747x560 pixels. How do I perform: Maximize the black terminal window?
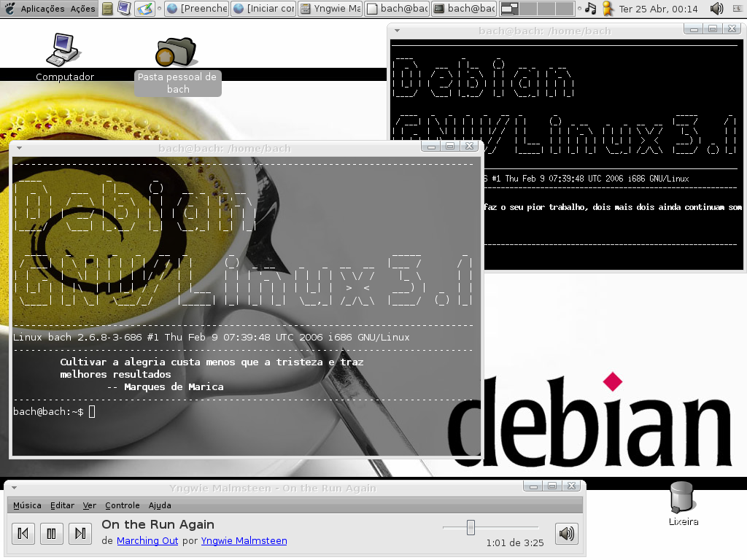tap(713, 29)
